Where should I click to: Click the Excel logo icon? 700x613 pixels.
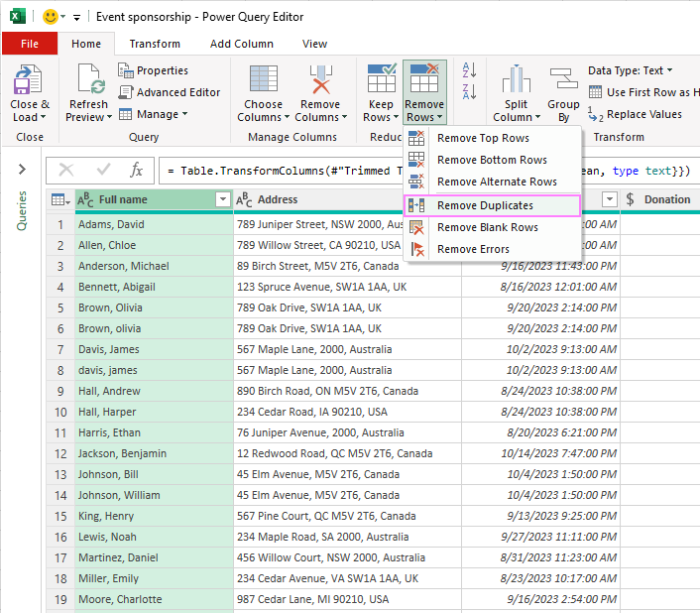point(18,17)
